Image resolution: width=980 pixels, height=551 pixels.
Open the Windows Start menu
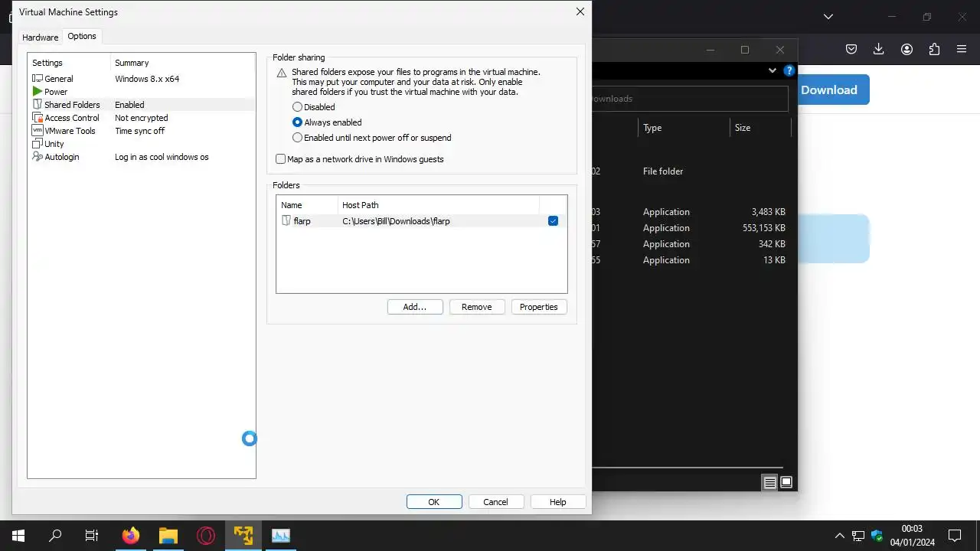[18, 536]
